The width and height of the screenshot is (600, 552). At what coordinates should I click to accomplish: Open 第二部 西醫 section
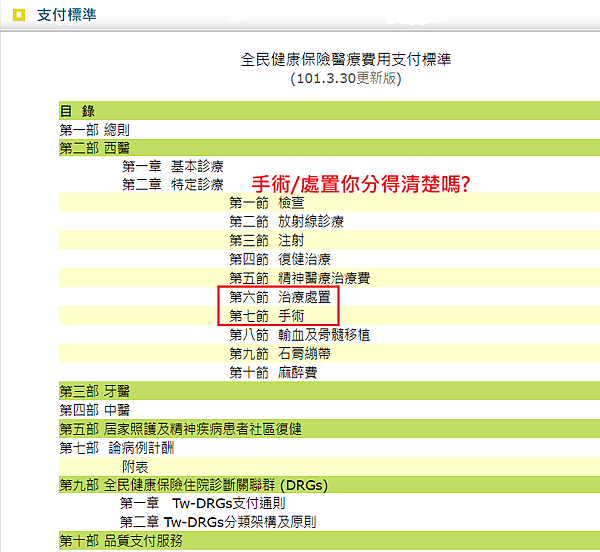click(95, 148)
